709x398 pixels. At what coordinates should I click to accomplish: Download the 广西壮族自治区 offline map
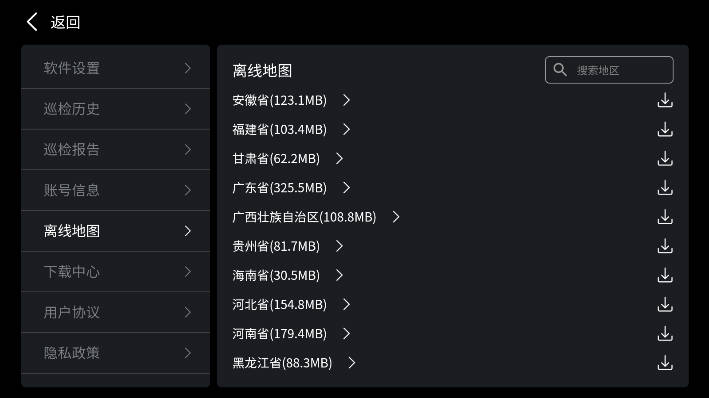click(x=665, y=217)
